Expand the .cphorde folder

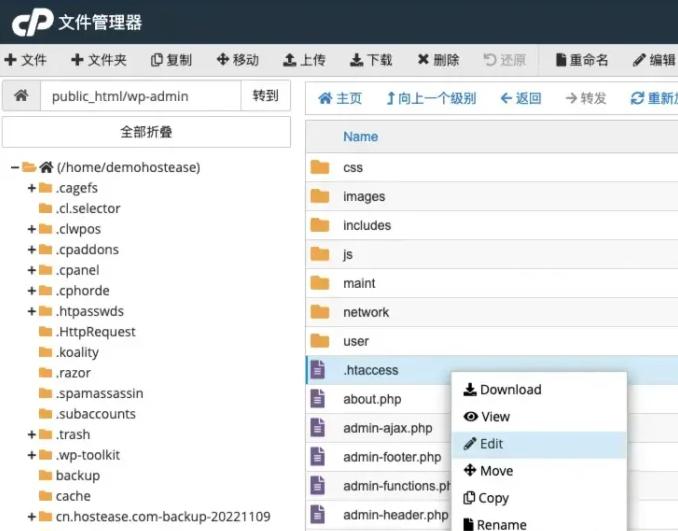[x=32, y=291]
